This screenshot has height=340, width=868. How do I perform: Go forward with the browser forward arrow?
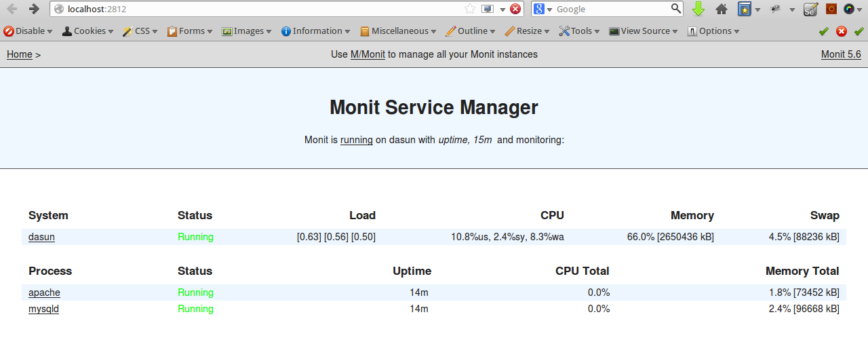click(34, 9)
